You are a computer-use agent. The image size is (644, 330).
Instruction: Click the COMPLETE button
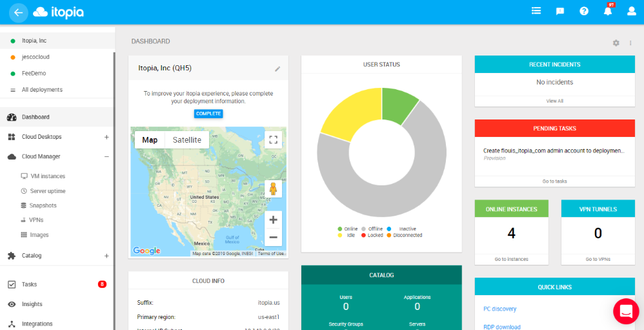pyautogui.click(x=208, y=114)
